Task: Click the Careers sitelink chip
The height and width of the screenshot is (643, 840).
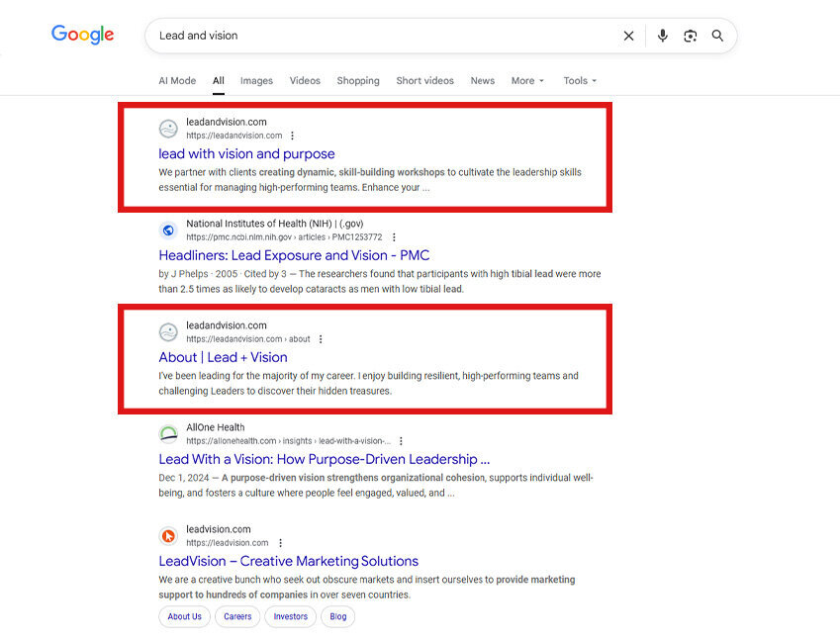Action: click(237, 616)
